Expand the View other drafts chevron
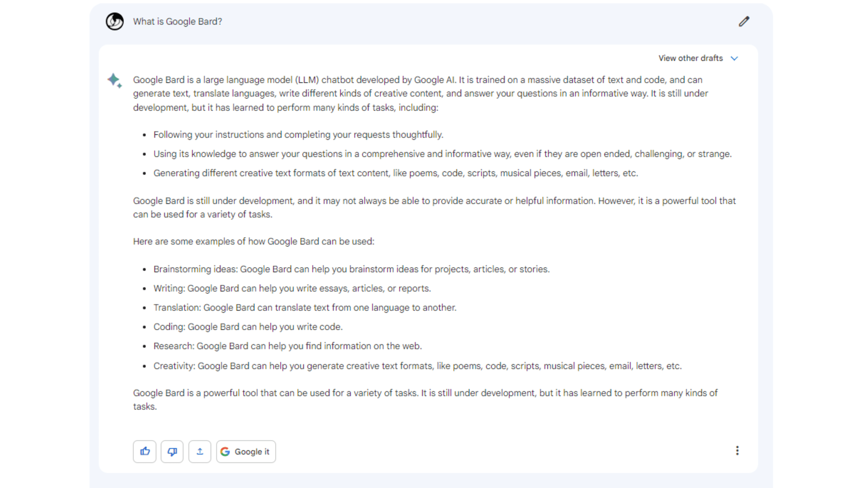868x488 pixels. click(x=735, y=58)
